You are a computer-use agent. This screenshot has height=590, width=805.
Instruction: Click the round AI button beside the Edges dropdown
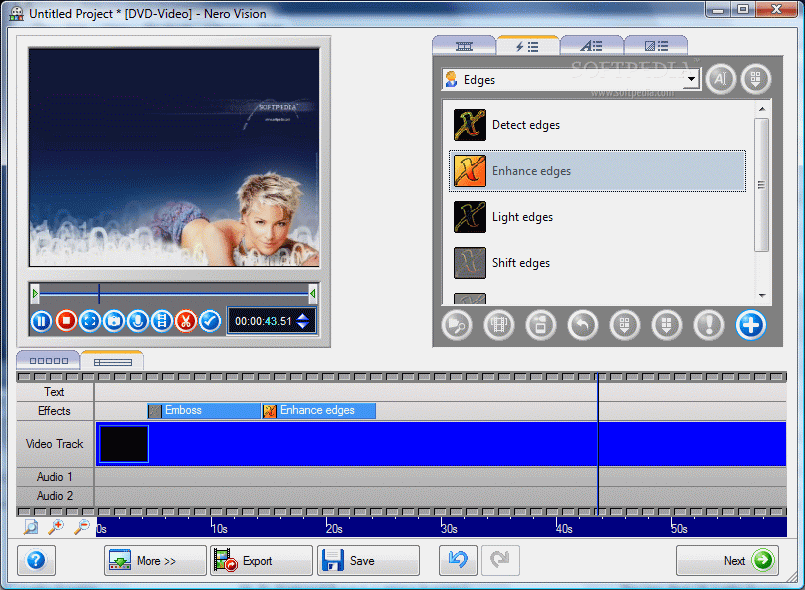click(x=721, y=79)
